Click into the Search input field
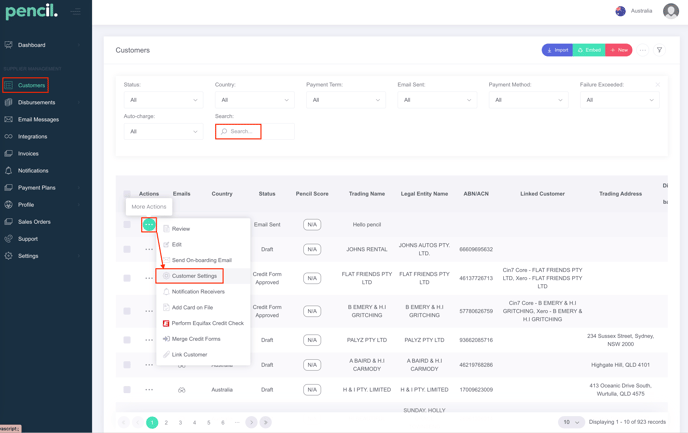 pyautogui.click(x=240, y=131)
